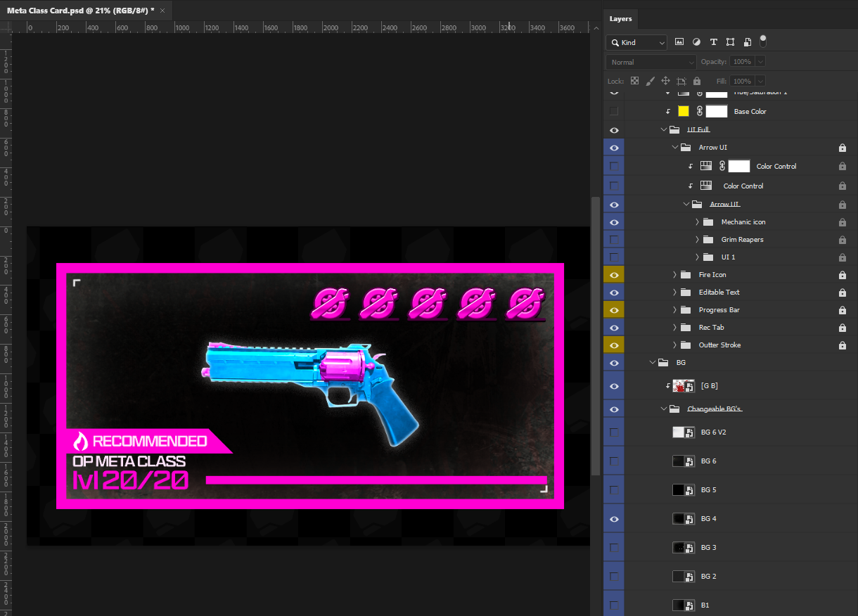Filter layers by shape layers icon
This screenshot has height=616, width=858.
coord(730,42)
